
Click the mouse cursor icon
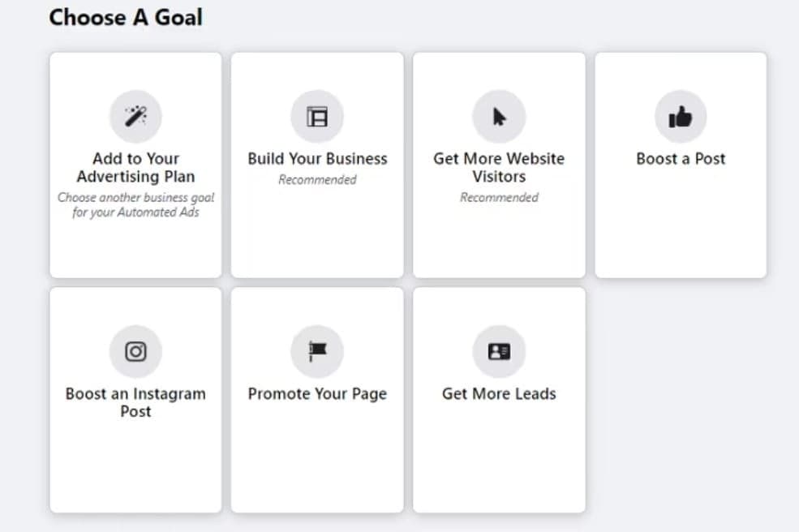tap(499, 117)
